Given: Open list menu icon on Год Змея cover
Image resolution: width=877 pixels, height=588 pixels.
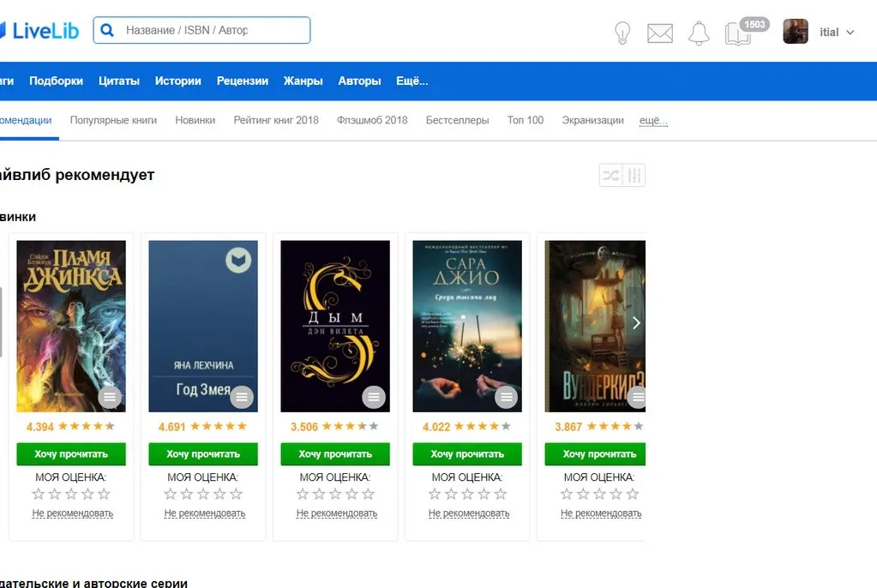Looking at the screenshot, I should pos(242,397).
